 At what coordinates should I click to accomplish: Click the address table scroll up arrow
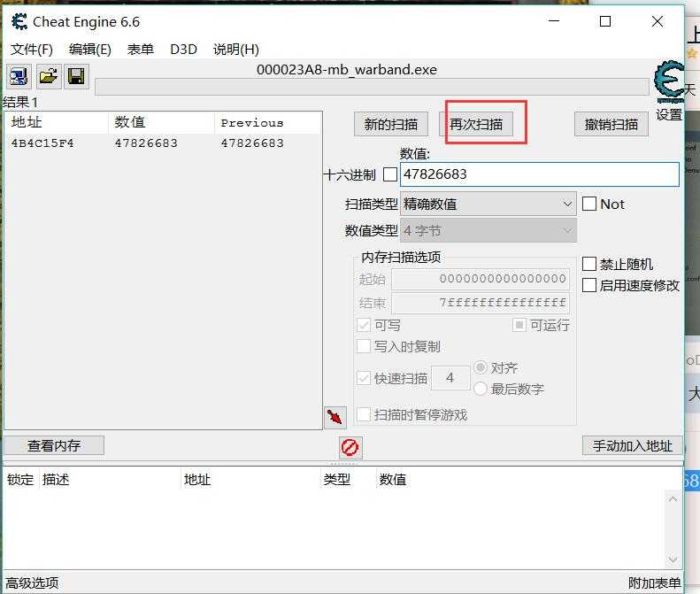click(x=673, y=499)
